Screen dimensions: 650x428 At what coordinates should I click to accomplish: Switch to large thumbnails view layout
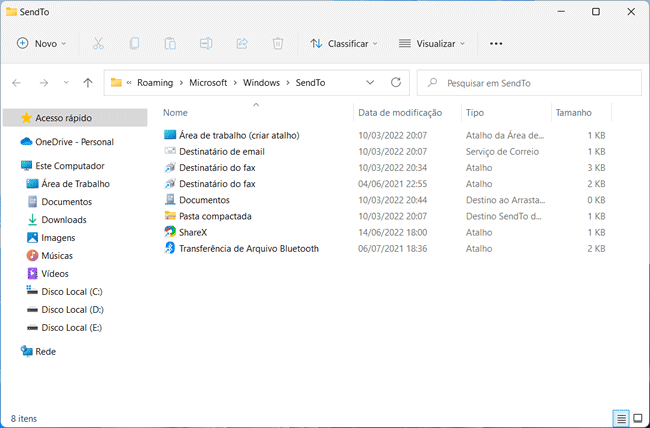point(637,416)
